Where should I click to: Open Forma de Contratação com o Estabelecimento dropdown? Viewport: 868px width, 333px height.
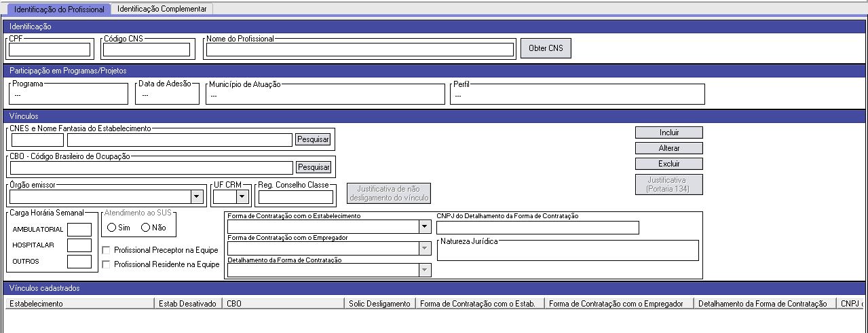click(425, 227)
